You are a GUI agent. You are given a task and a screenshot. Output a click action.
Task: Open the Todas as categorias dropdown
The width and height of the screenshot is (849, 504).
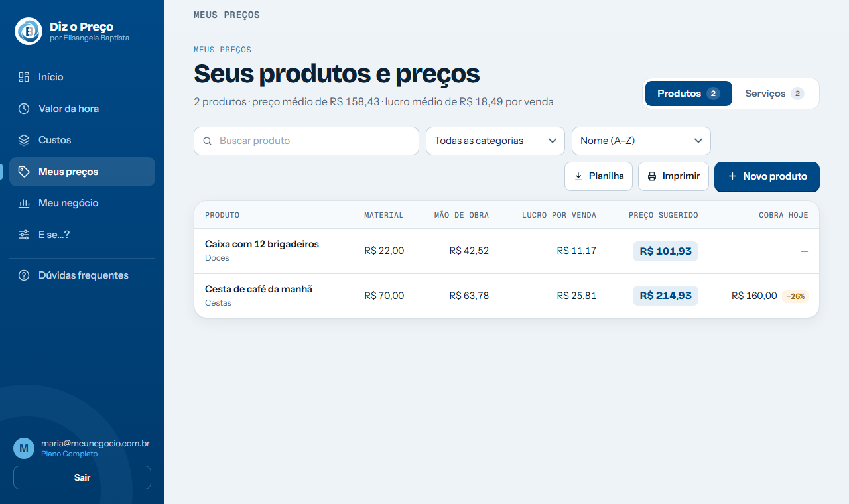495,141
